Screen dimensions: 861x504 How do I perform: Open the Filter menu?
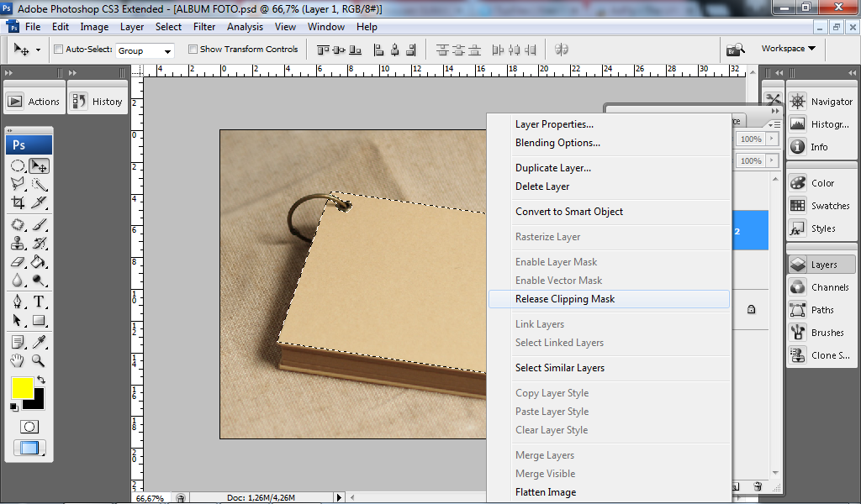pyautogui.click(x=204, y=27)
